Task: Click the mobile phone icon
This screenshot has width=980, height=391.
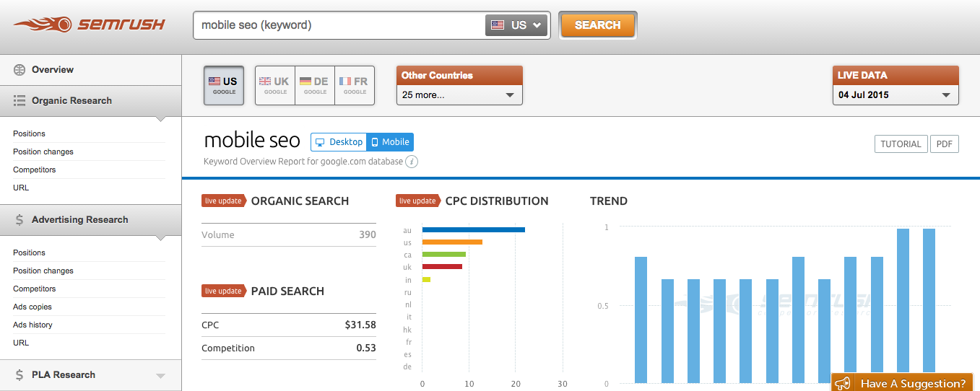Action: pos(374,142)
